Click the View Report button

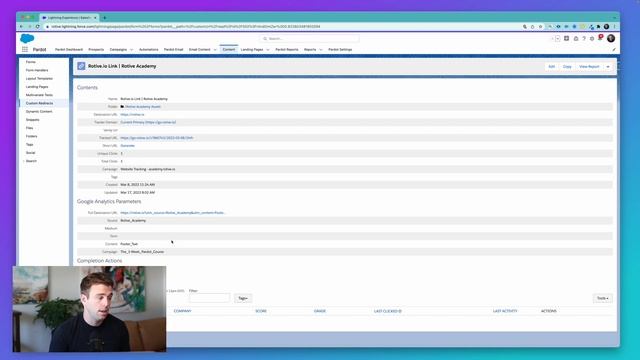[x=589, y=67]
